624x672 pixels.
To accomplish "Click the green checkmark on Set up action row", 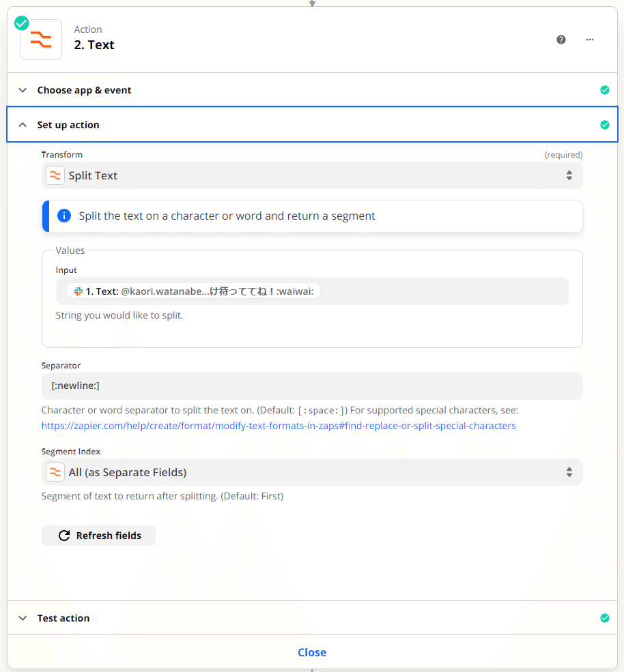I will pos(605,125).
